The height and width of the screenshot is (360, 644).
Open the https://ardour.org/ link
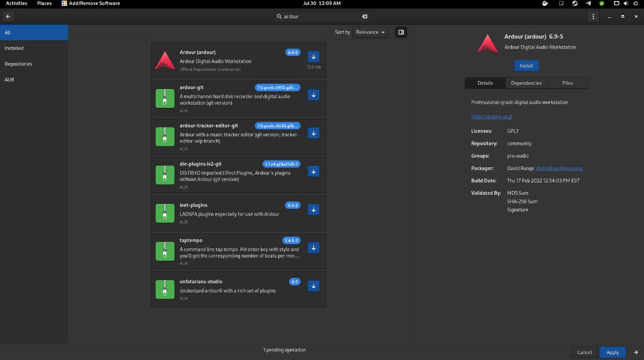(492, 116)
